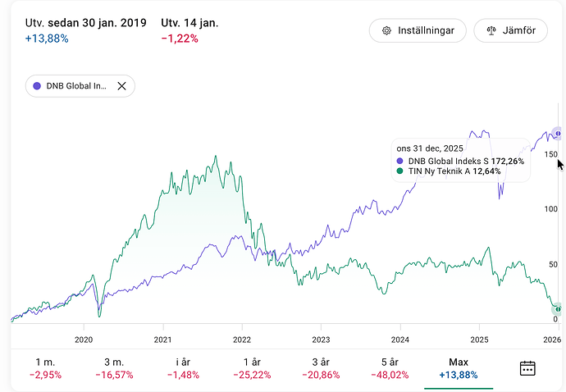This screenshot has height=392, width=566.
Task: Click purple end marker on DNB line
Action: pyautogui.click(x=559, y=133)
